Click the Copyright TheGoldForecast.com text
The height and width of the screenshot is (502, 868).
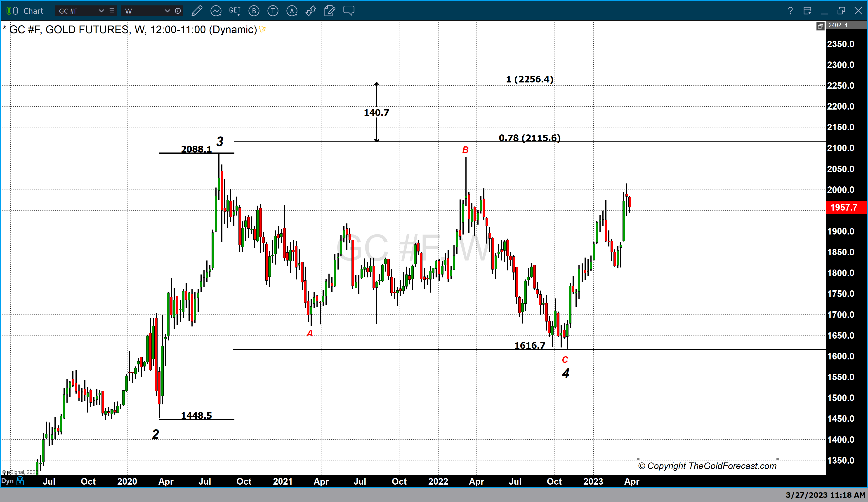pos(707,466)
